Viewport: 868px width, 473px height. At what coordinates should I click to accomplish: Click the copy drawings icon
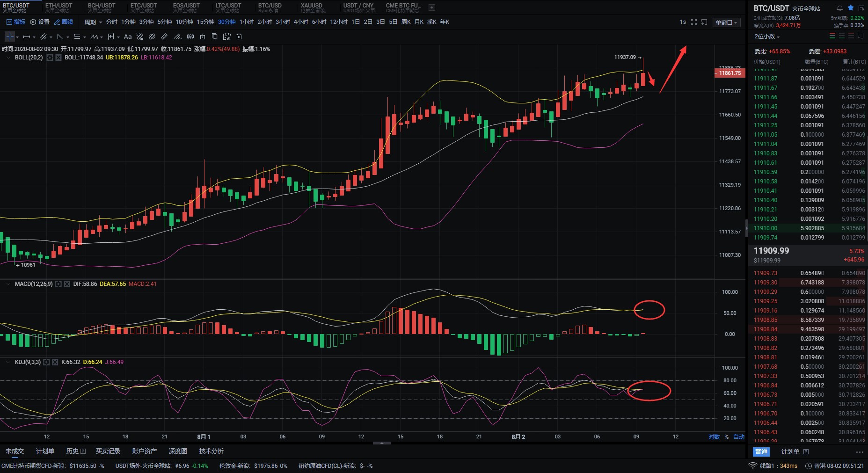(x=214, y=36)
